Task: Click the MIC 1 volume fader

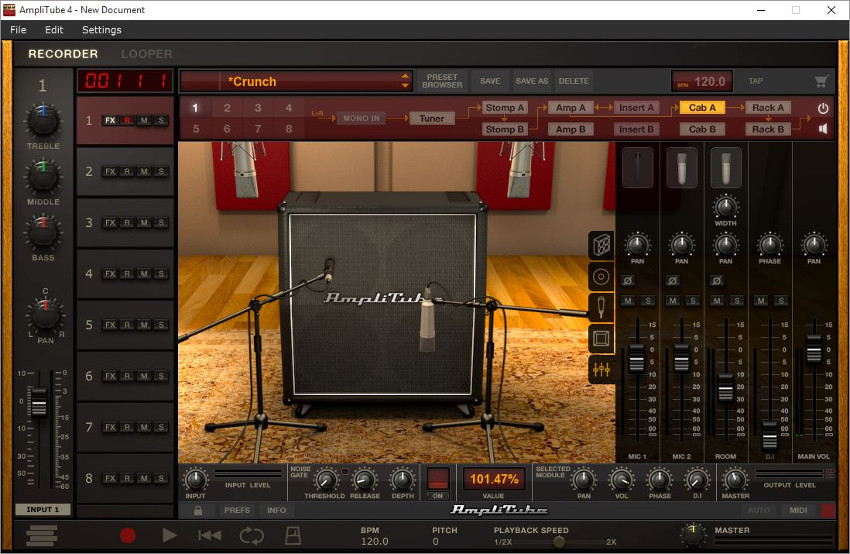Action: click(x=636, y=358)
